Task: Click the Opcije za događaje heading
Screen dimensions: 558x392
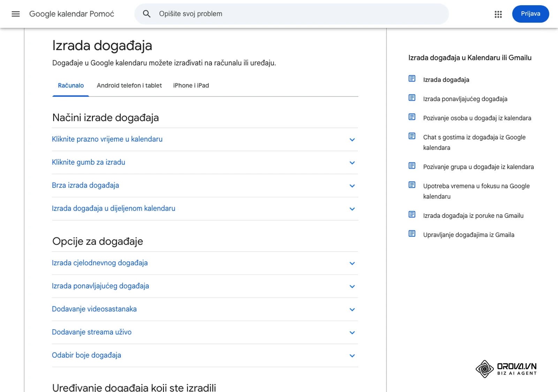Action: [98, 241]
